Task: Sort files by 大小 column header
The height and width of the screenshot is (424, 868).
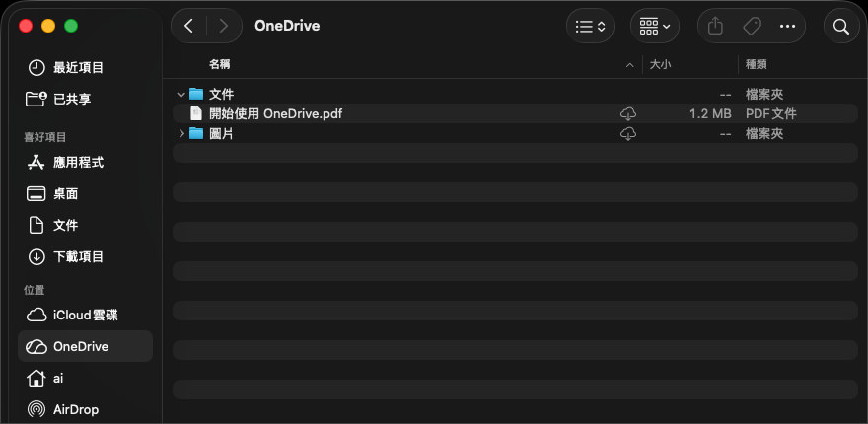Action: coord(660,64)
